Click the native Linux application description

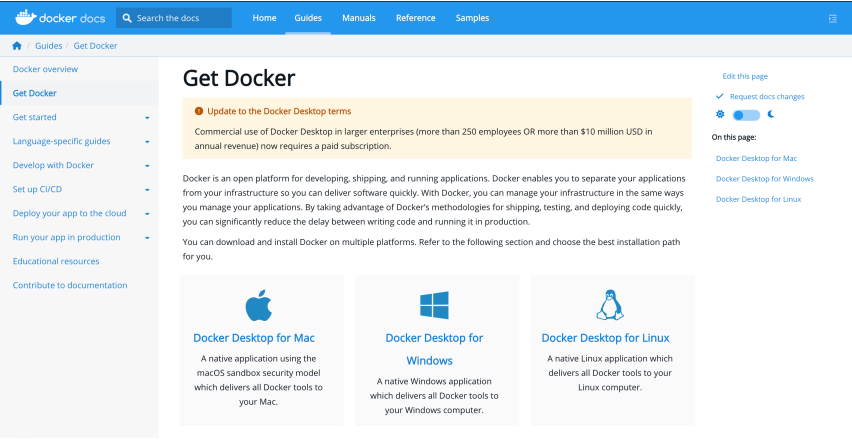[610, 373]
